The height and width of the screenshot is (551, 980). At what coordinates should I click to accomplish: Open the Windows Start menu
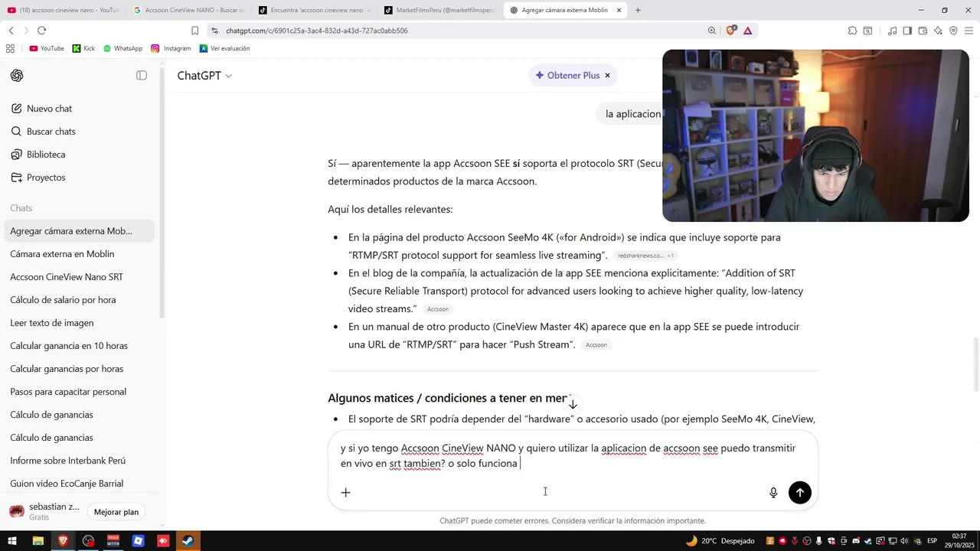pyautogui.click(x=12, y=541)
